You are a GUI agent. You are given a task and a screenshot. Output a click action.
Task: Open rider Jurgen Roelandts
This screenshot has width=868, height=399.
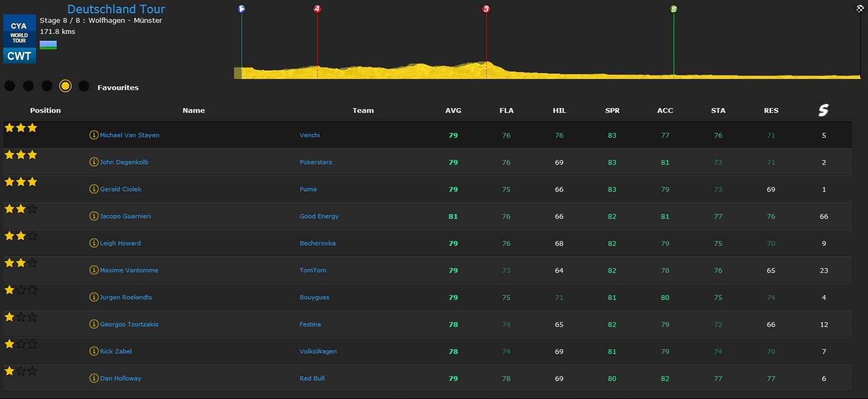click(x=126, y=297)
